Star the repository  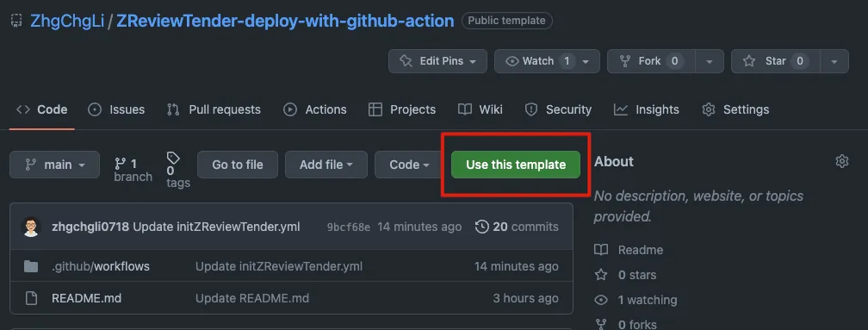[775, 61]
